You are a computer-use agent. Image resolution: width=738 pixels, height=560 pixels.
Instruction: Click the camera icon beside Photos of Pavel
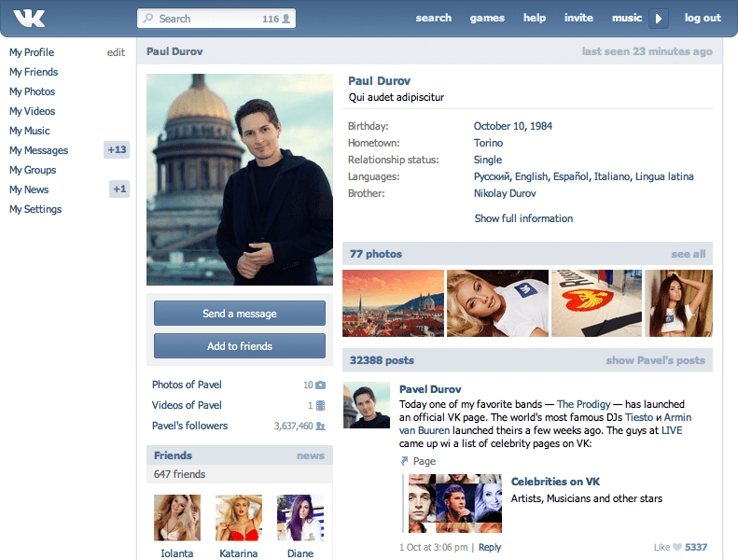tap(321, 385)
